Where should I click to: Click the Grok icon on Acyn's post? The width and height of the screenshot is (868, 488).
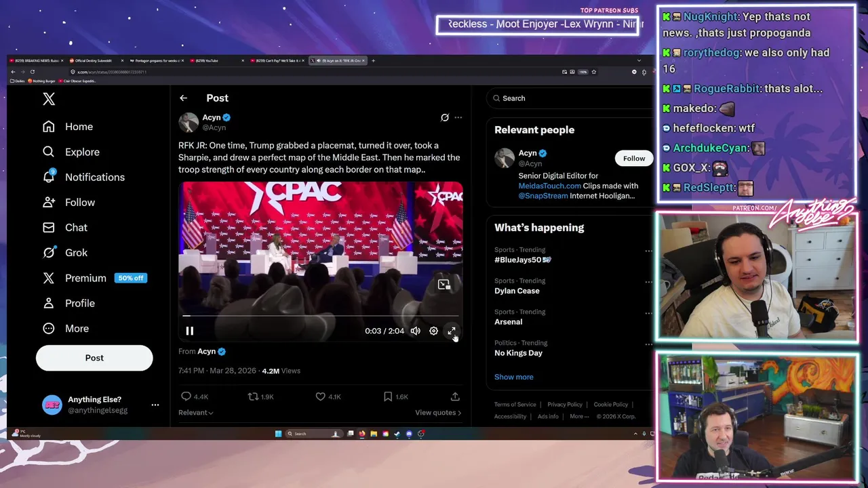click(x=445, y=117)
